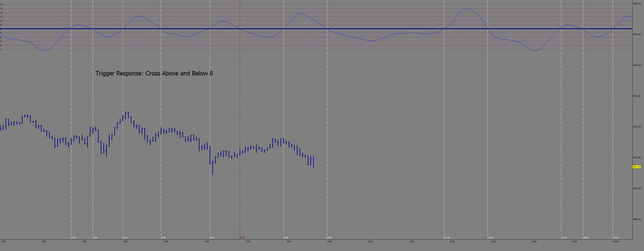Image resolution: width=644 pixels, height=251 pixels.
Task: Select the 3:53 vertical line time label
Action: 125,238
